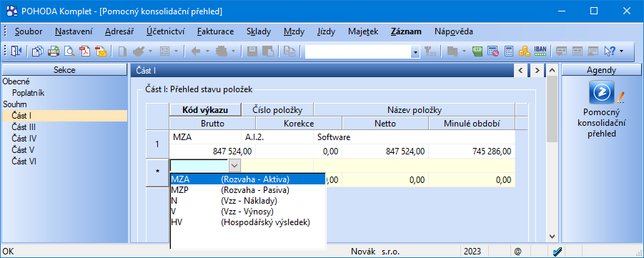Click the blue checkmark icon in status bar
The height and width of the screenshot is (258, 644).
point(558,252)
